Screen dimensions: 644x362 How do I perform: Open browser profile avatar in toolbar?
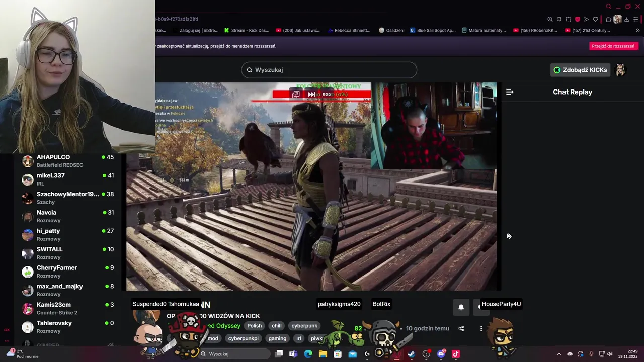617,19
